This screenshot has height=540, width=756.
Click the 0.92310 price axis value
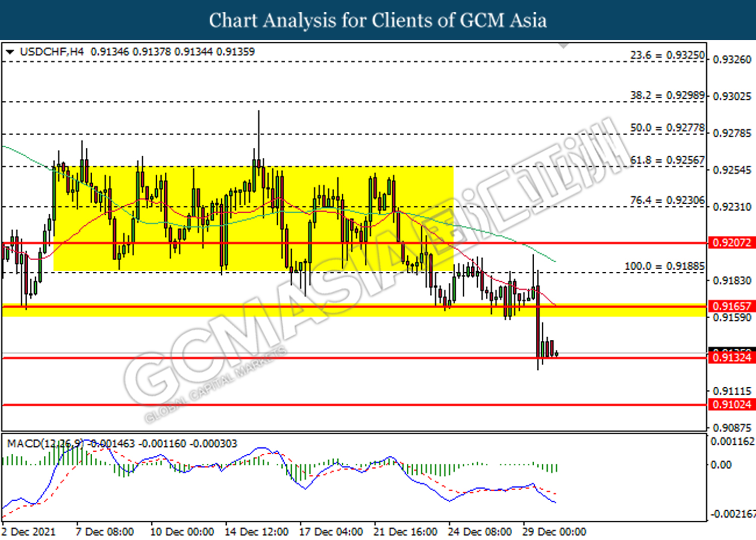click(732, 207)
